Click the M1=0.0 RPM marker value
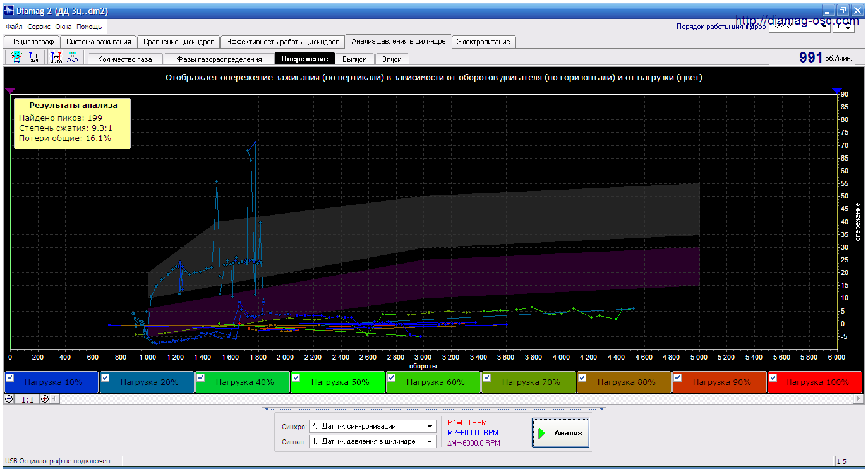 point(467,423)
